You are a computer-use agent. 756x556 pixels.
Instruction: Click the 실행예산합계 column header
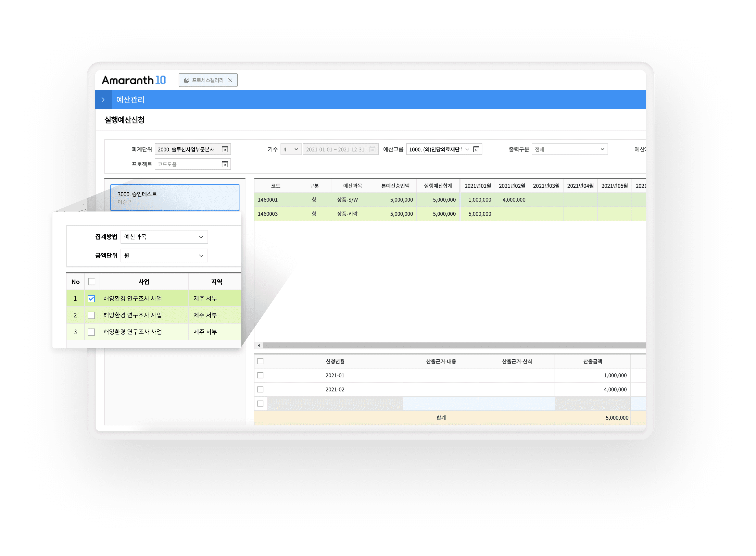click(438, 186)
